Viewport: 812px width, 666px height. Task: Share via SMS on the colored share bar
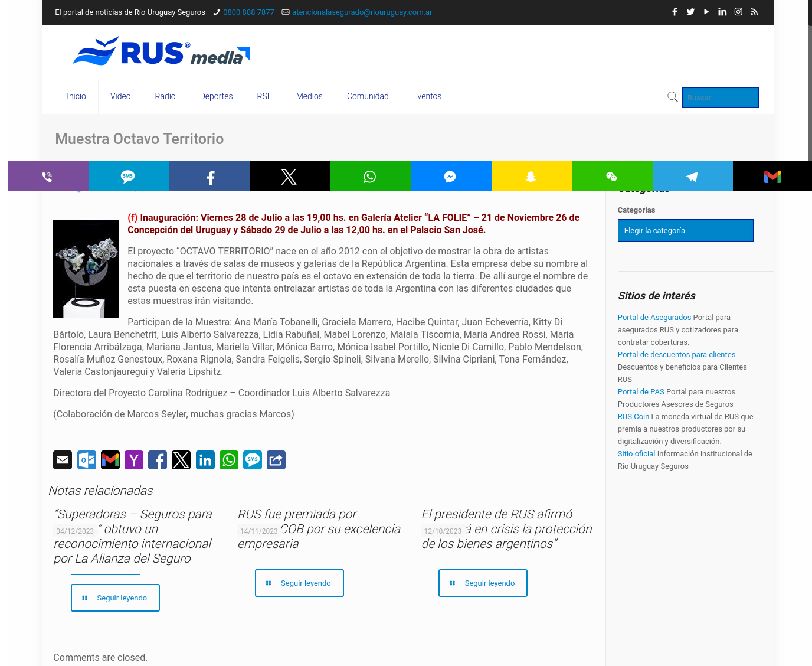click(x=128, y=176)
